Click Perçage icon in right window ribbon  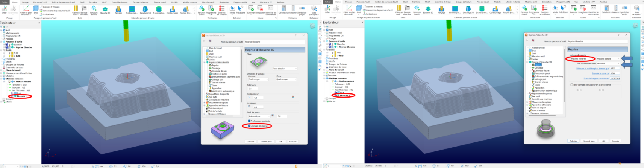point(441,10)
